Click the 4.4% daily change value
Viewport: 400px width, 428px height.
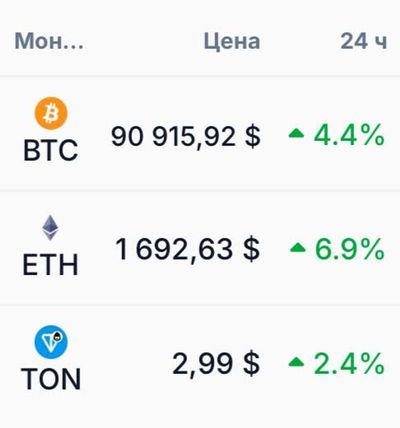pos(349,135)
